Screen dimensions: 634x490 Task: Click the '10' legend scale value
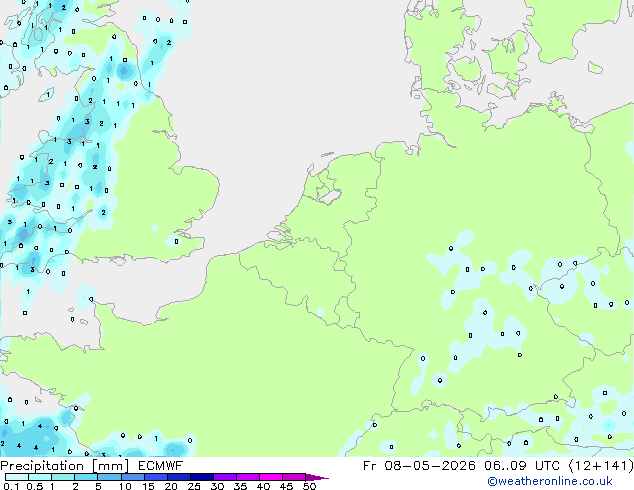click(x=125, y=486)
